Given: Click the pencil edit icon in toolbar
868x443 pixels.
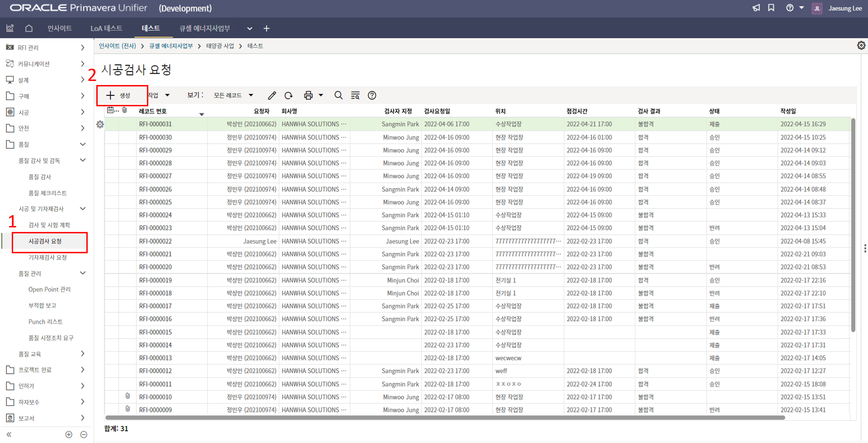Looking at the screenshot, I should 272,95.
